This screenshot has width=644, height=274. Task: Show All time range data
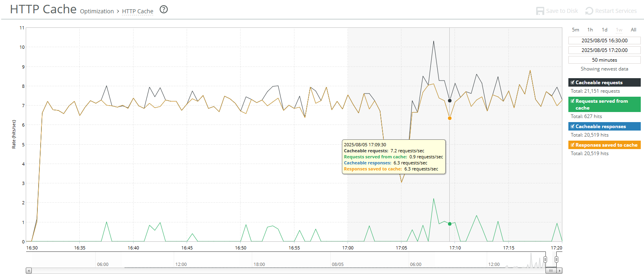pos(634,30)
